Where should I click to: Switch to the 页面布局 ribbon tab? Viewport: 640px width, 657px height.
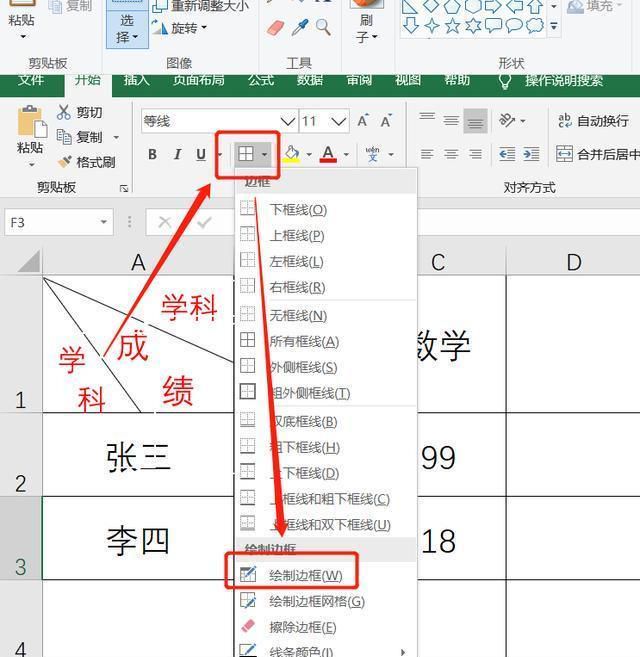coord(199,80)
